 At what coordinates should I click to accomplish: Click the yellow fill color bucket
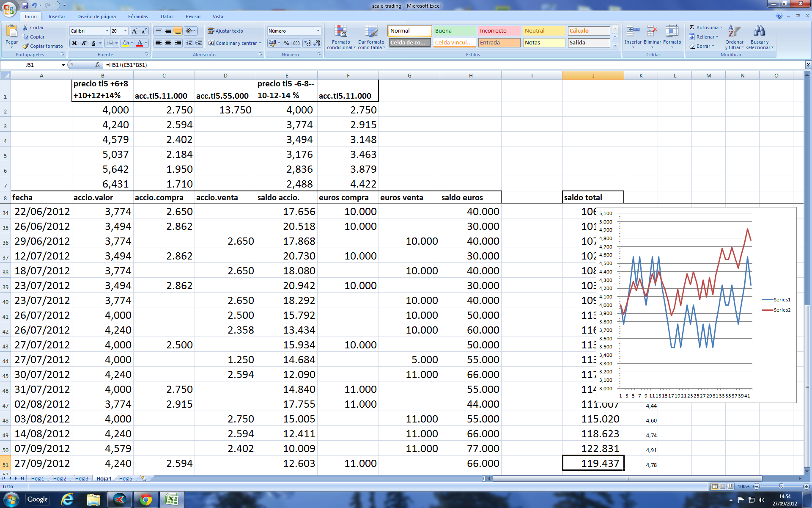tap(126, 43)
